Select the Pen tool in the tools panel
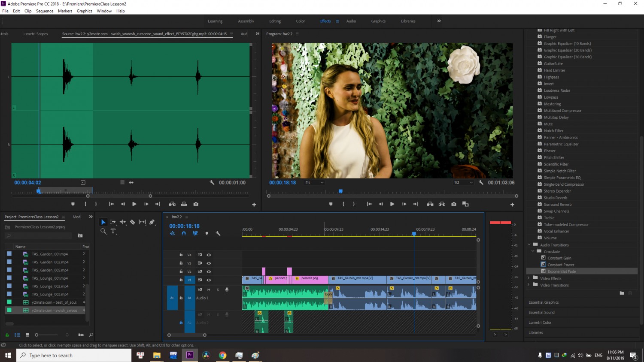Image resolution: width=644 pixels, height=362 pixels. pyautogui.click(x=152, y=222)
